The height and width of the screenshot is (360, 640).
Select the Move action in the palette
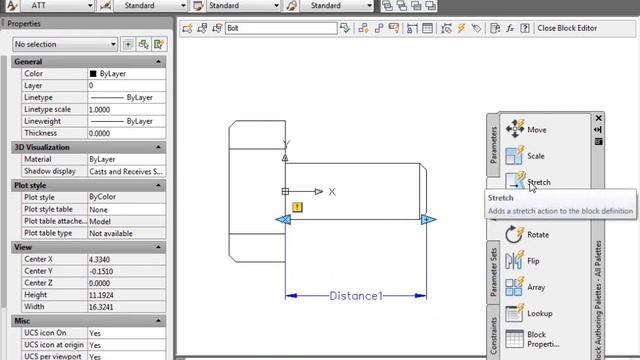point(526,129)
